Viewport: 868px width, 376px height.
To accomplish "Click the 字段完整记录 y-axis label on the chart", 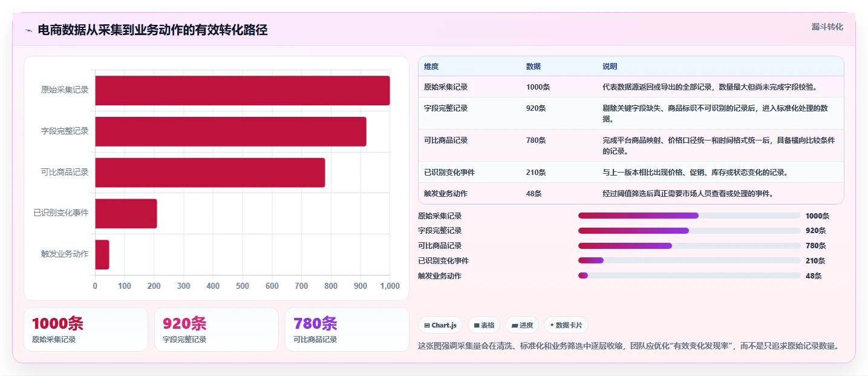I will (65, 131).
